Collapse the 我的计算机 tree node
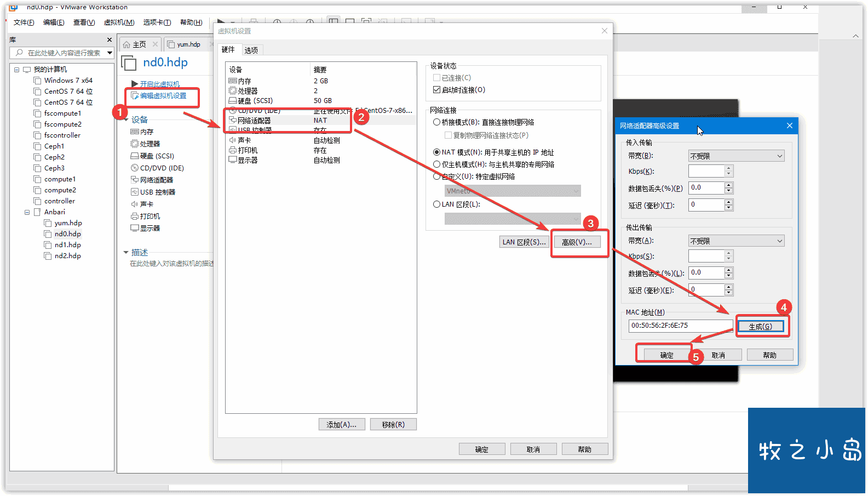The width and height of the screenshot is (868, 496). [16, 70]
